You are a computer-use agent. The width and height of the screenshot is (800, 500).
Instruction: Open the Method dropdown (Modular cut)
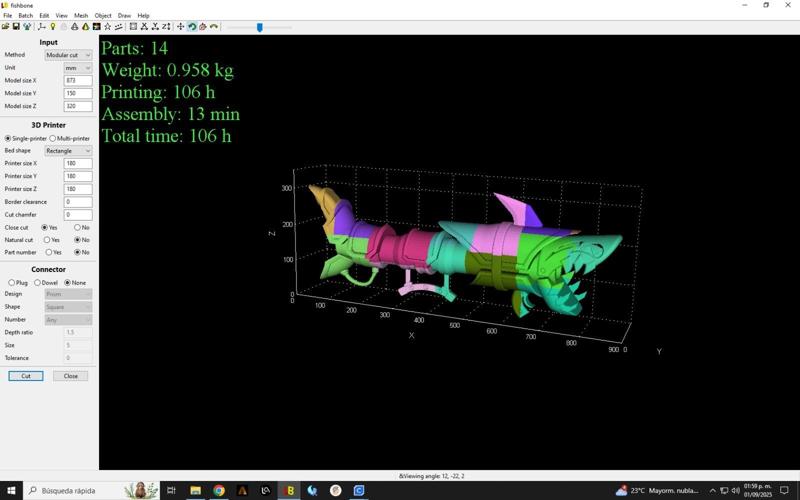[x=68, y=55]
